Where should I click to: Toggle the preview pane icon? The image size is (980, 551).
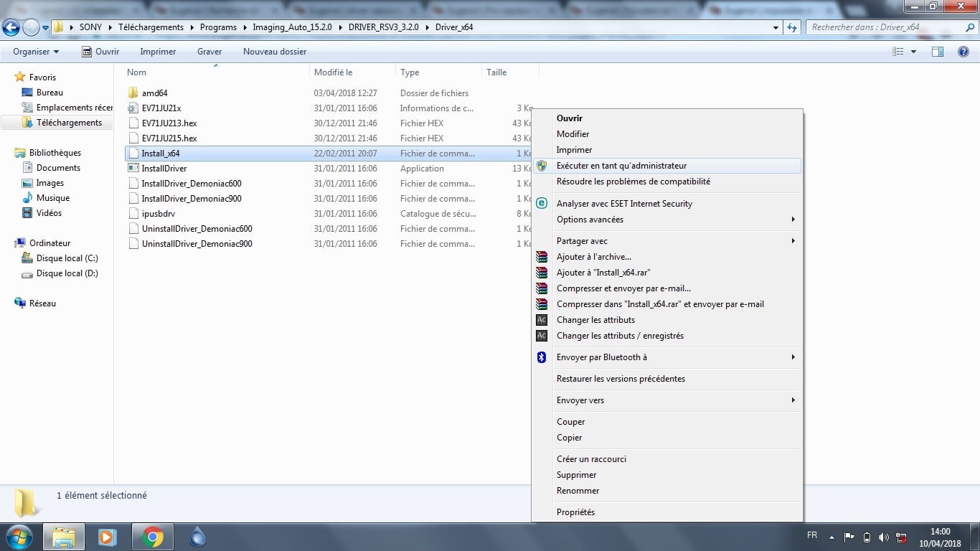tap(938, 52)
